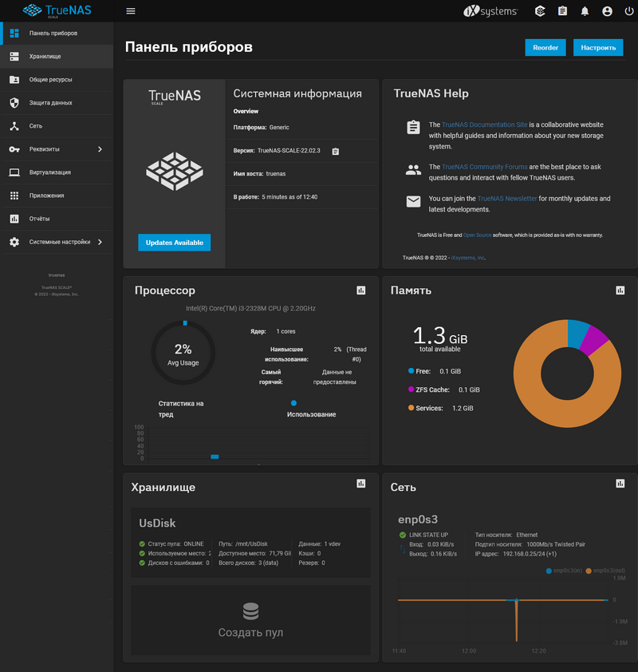
Task: Open the user account icon
Action: pos(607,11)
